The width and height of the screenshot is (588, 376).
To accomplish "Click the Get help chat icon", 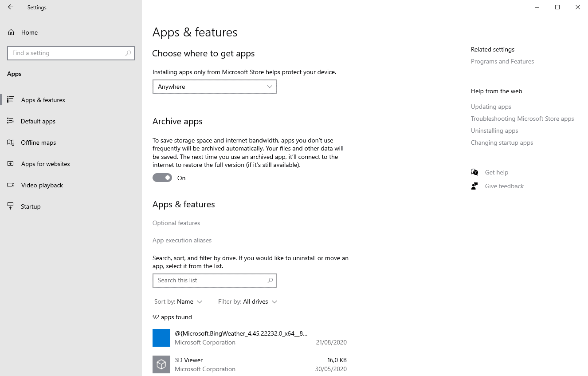I will pyautogui.click(x=474, y=172).
